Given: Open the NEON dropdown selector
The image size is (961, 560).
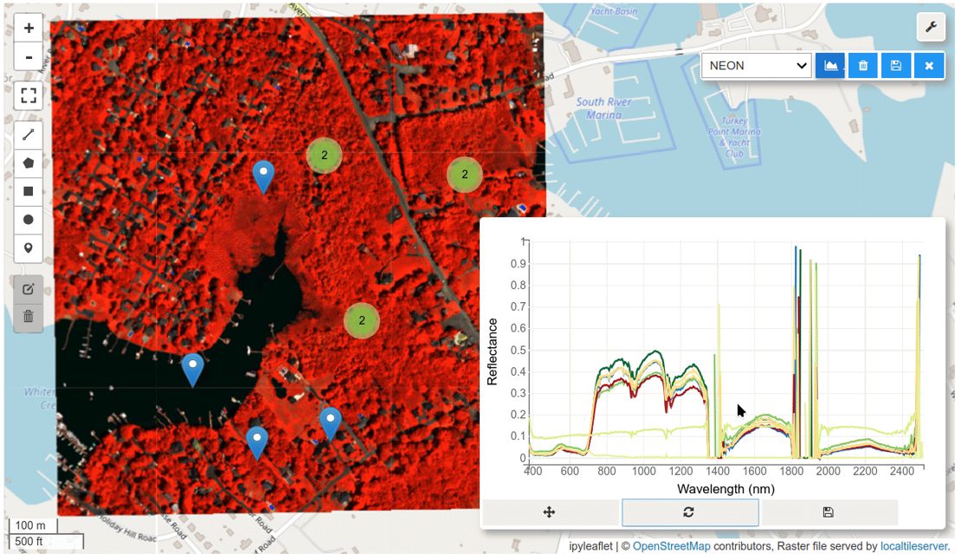Looking at the screenshot, I should pyautogui.click(x=756, y=66).
